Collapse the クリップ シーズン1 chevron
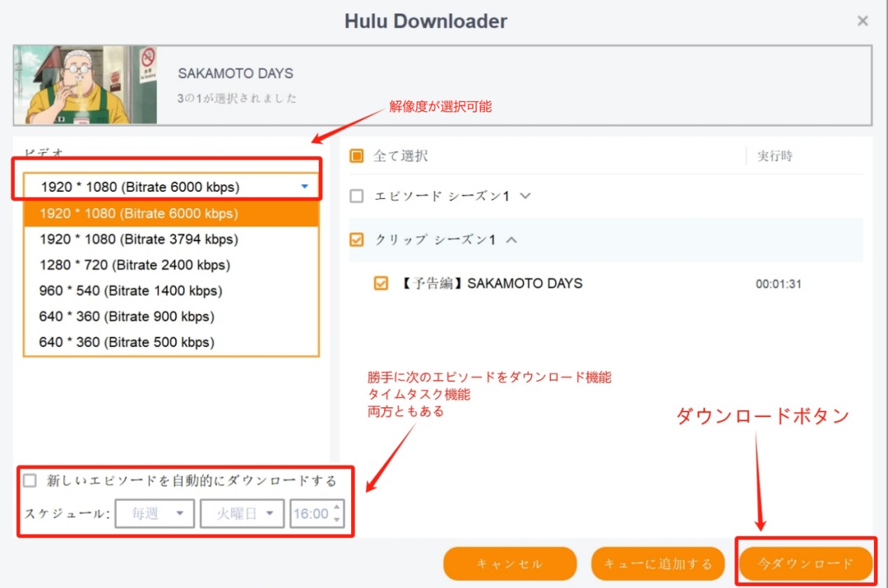888x588 pixels. [511, 240]
